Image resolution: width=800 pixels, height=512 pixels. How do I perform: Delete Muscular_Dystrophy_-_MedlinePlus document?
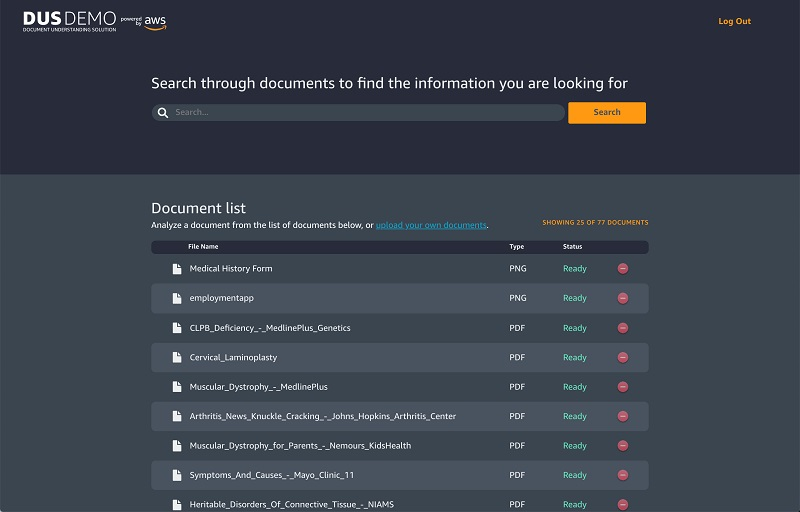point(623,387)
